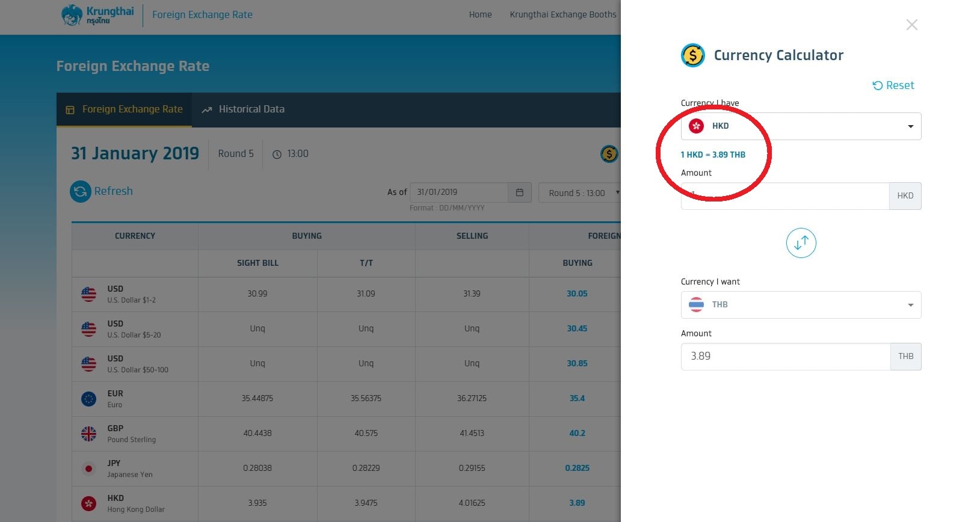Click the THB amount field showing 3.89
The width and height of the screenshot is (980, 522).
point(785,357)
